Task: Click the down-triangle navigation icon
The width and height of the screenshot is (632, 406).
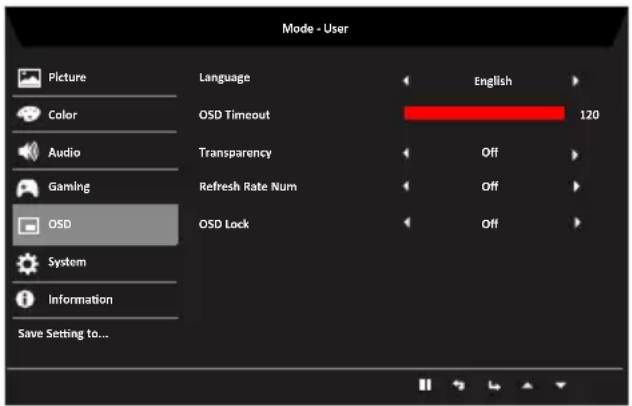Action: 560,386
